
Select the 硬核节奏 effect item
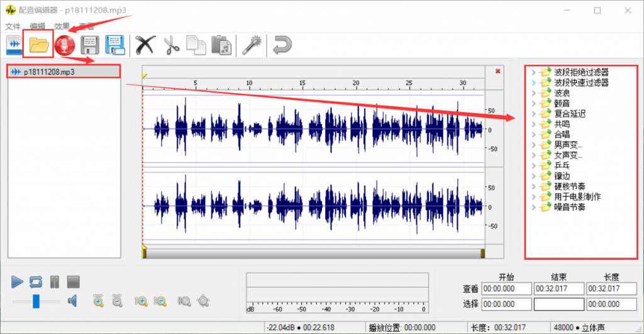(x=570, y=187)
